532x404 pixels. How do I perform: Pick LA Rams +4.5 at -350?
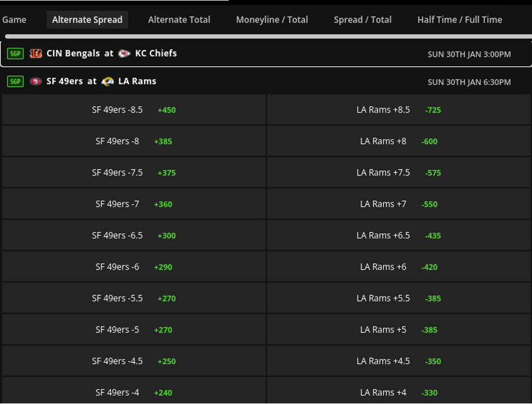tap(399, 361)
